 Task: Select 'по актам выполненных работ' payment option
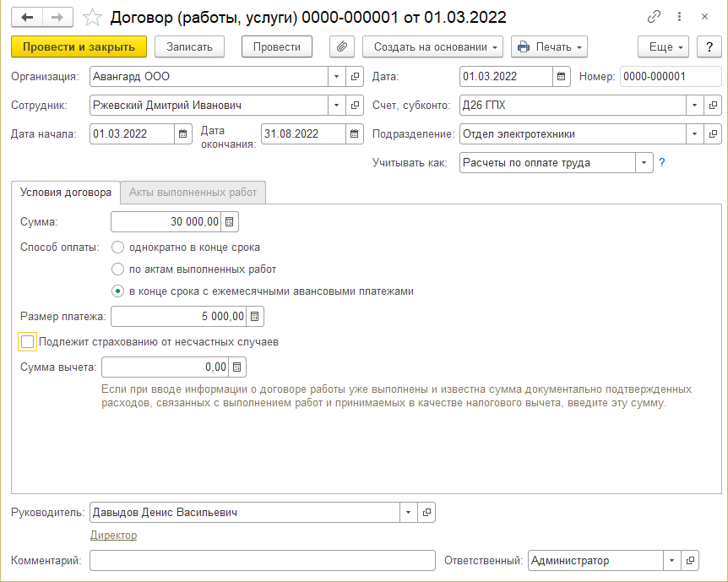[118, 269]
